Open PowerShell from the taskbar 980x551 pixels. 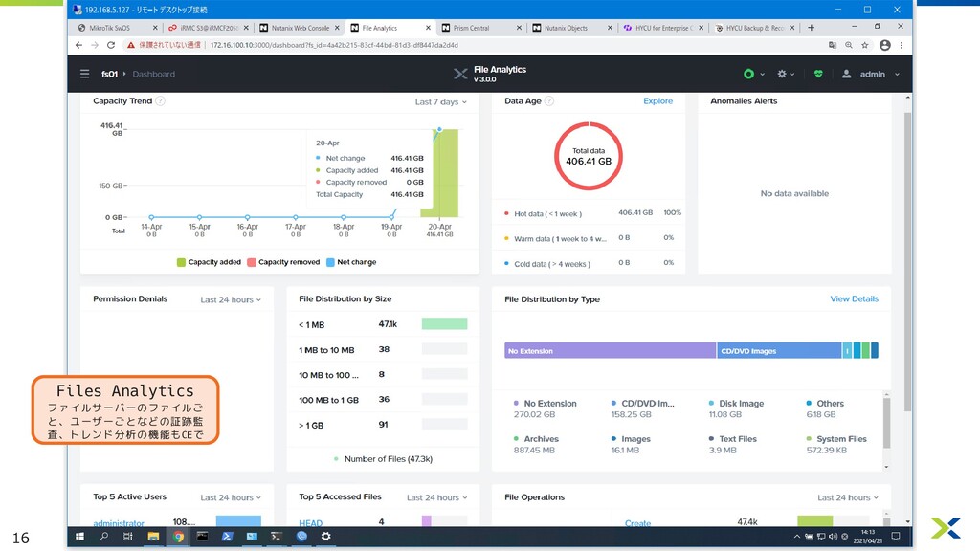tap(227, 536)
